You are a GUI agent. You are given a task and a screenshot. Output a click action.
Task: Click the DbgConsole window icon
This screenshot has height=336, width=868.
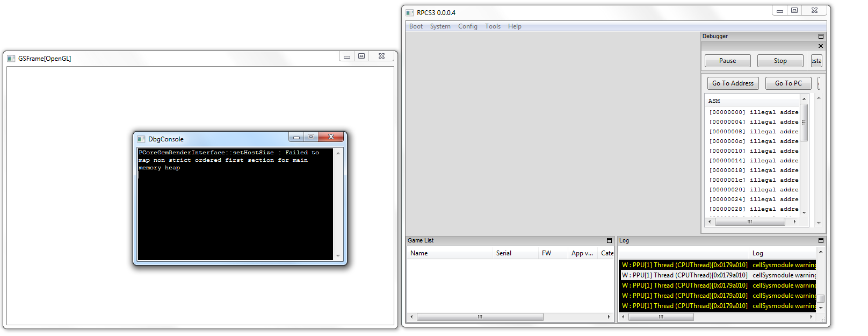click(x=141, y=139)
